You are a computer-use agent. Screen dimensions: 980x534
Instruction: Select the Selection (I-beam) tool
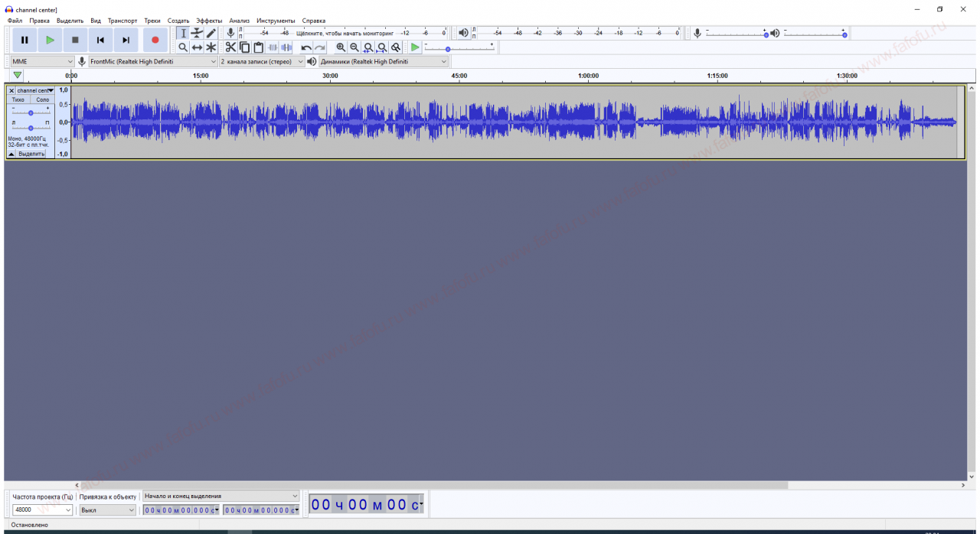point(183,33)
